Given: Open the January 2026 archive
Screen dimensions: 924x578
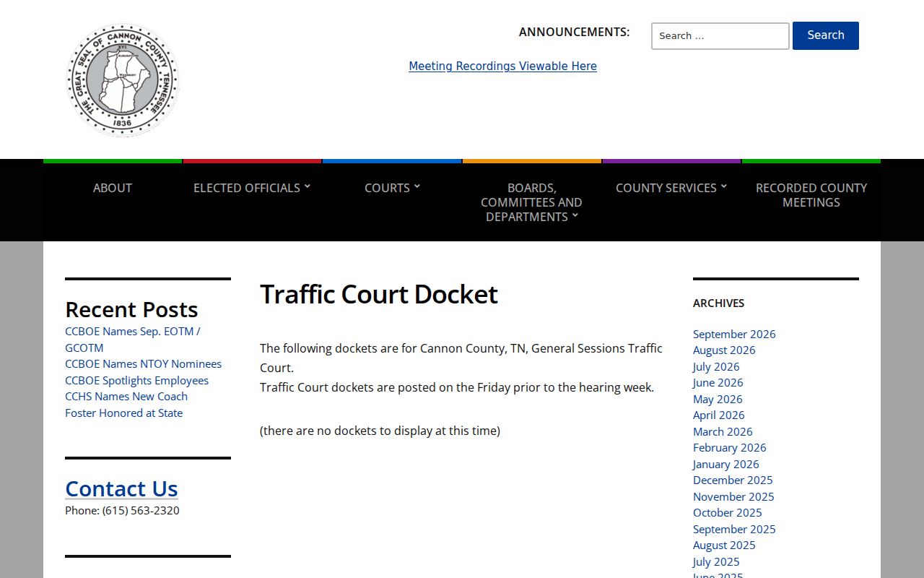Looking at the screenshot, I should click(x=725, y=464).
